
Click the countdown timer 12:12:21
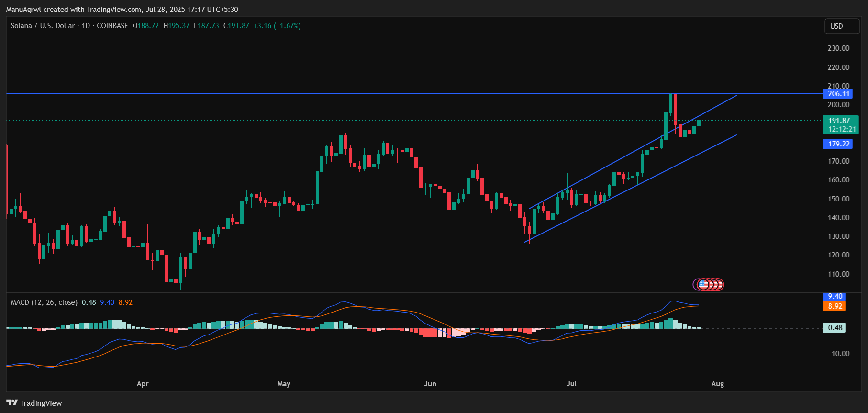pyautogui.click(x=842, y=129)
